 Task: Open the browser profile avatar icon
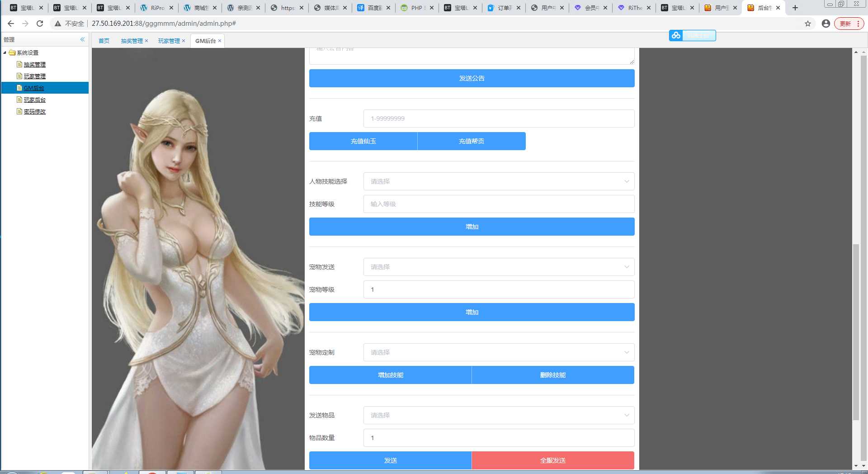click(x=826, y=24)
